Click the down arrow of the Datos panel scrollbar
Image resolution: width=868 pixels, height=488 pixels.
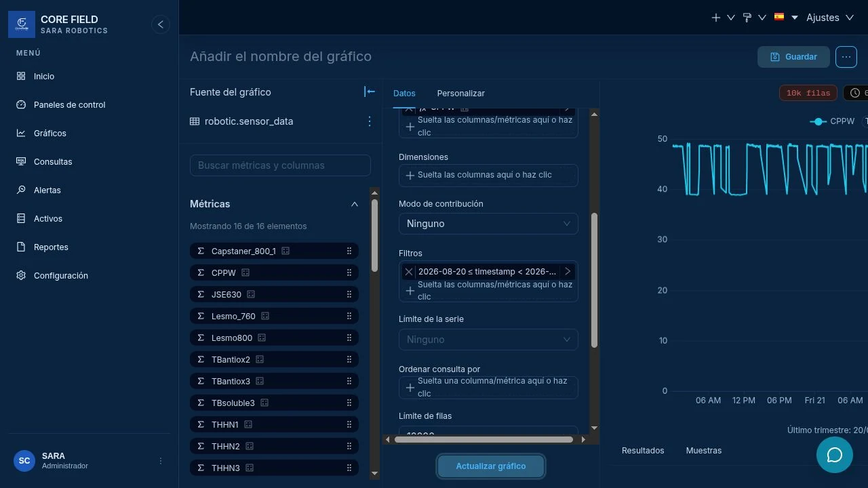tap(595, 428)
